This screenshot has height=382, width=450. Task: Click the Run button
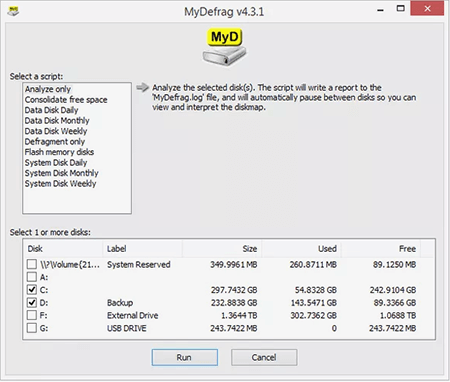coord(185,357)
